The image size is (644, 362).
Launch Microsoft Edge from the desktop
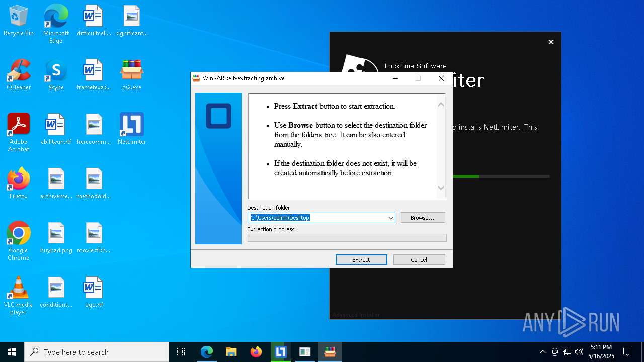(56, 24)
